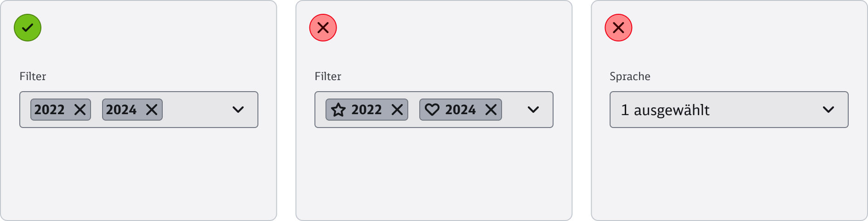Screen dimensions: 868x221
Task: Remove the 2024 tag without a heart icon
Action: (152, 110)
